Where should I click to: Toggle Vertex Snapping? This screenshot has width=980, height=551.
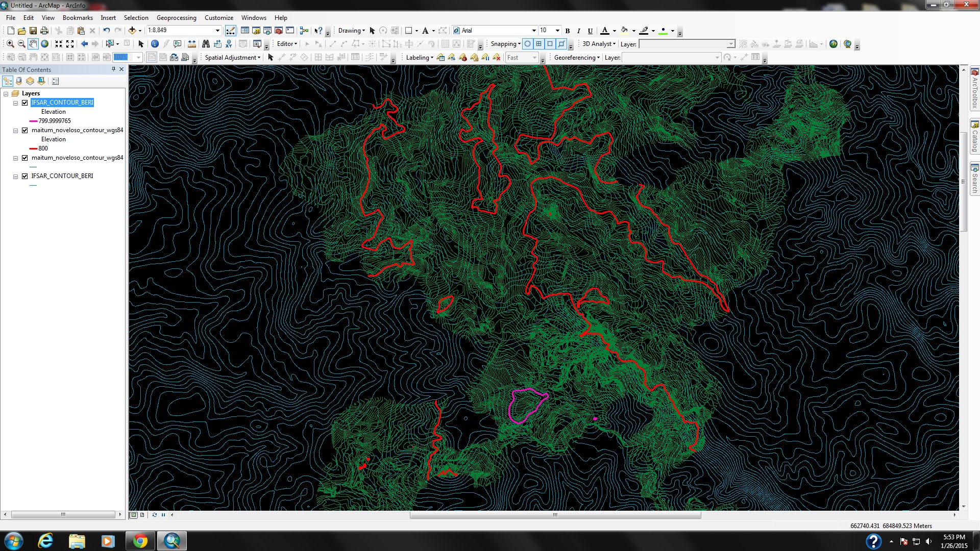click(x=550, y=44)
